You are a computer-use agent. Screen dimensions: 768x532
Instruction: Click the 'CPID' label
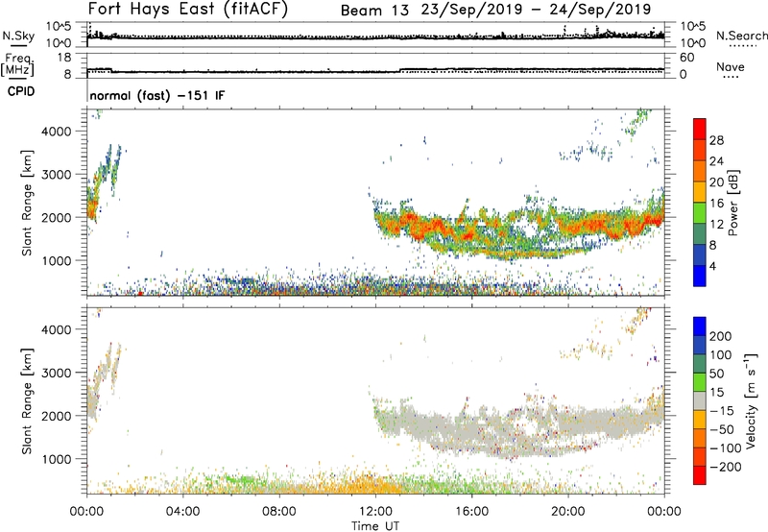[21, 91]
